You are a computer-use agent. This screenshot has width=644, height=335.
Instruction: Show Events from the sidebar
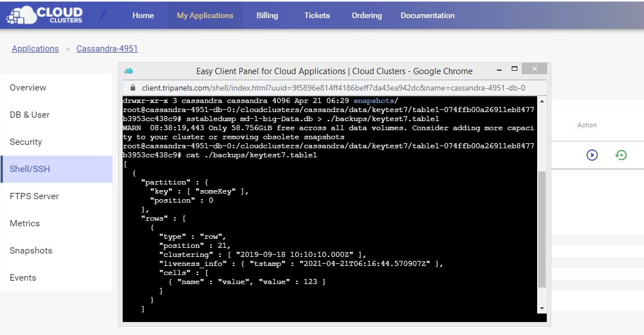click(x=57, y=277)
